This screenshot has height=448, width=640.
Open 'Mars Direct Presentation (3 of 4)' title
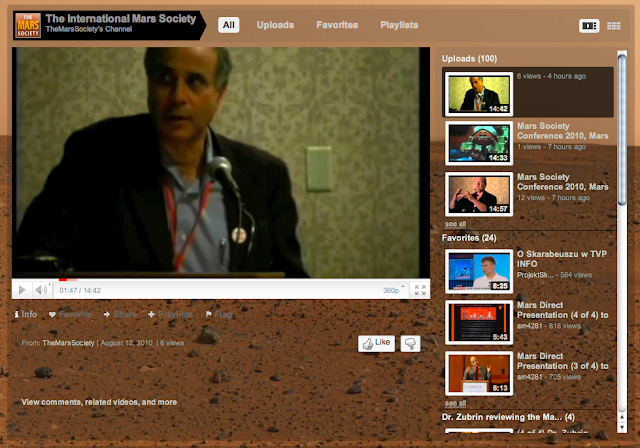tap(562, 361)
